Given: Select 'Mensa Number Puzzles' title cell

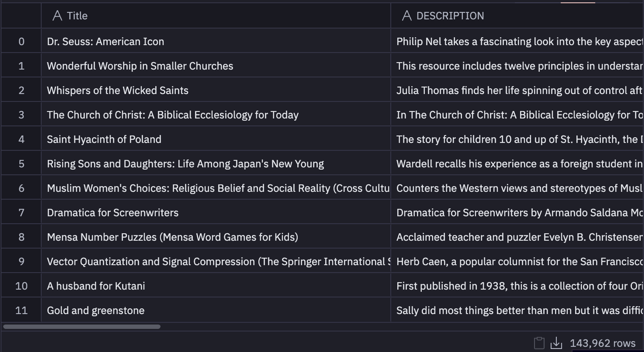Looking at the screenshot, I should tap(216, 237).
